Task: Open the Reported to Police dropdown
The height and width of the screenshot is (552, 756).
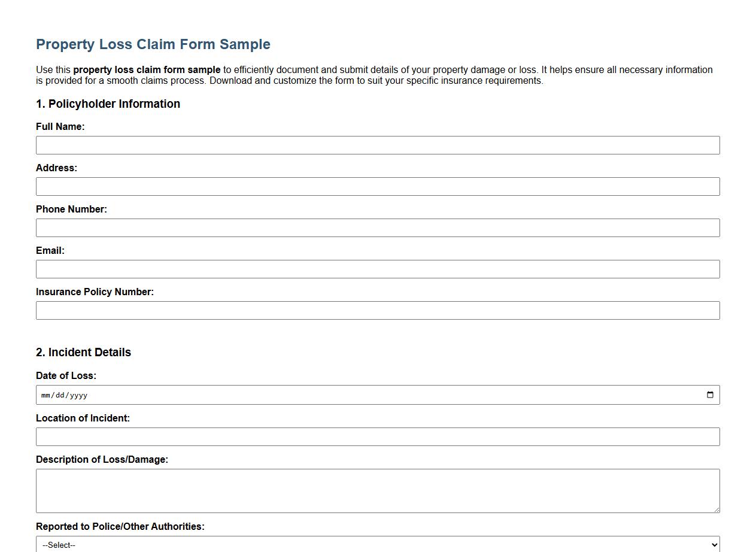Action: (378, 544)
